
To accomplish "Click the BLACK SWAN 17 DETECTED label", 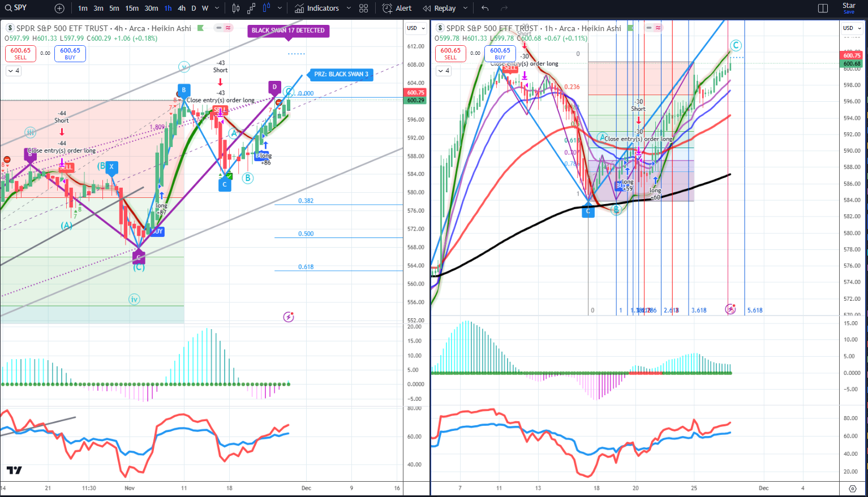I will [288, 31].
